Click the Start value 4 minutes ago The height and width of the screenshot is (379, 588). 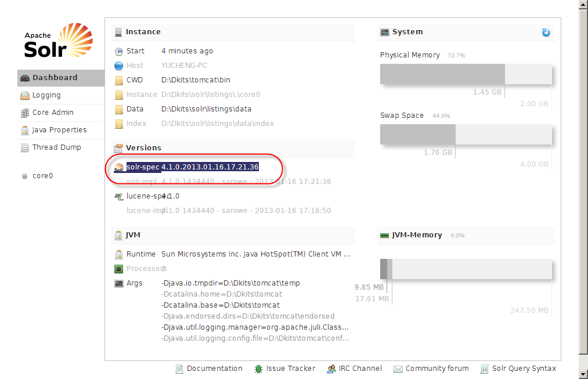187,51
